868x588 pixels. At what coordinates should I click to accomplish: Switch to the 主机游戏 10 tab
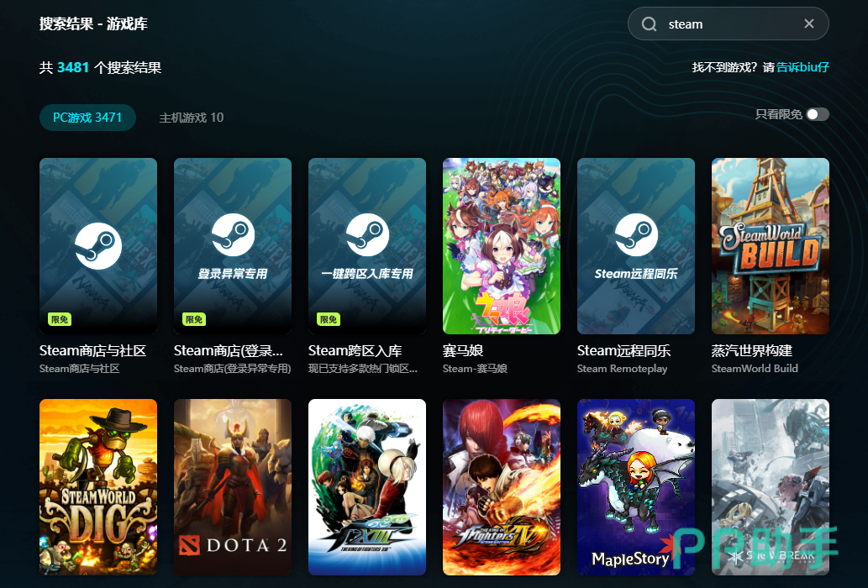(x=192, y=118)
